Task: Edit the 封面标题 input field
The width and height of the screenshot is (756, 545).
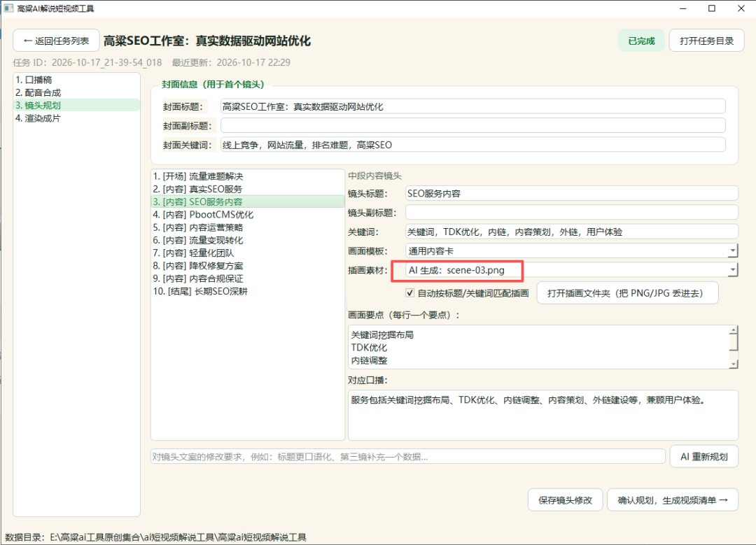Action: [x=473, y=106]
